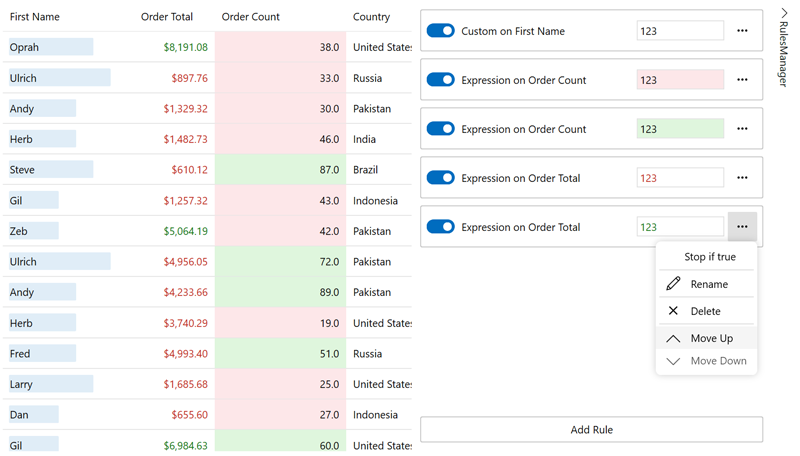800x456 pixels.
Task: Click the 89.0 order count cell
Action: coord(281,292)
